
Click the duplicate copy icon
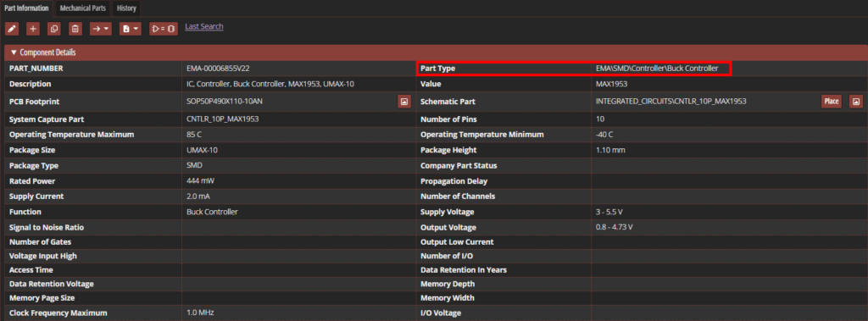tap(54, 29)
